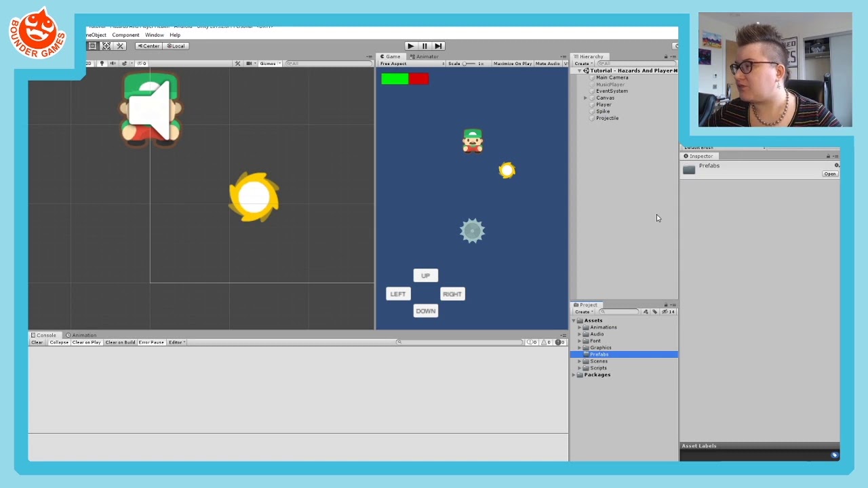Lock the Inspector panel
This screenshot has height=488, width=868.
828,156
